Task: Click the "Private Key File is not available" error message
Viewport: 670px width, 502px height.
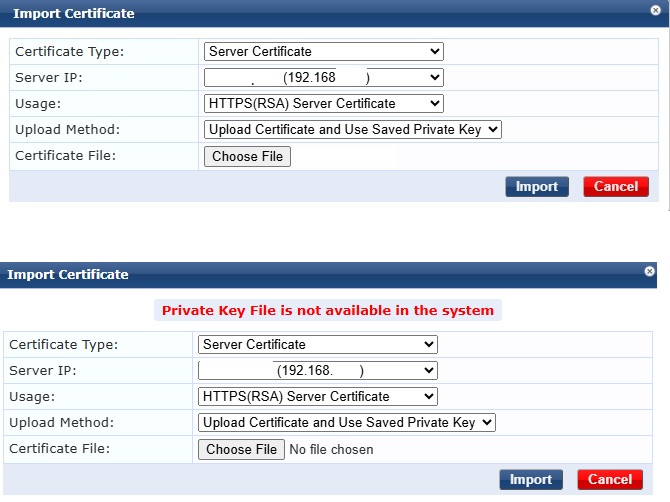Action: click(328, 310)
